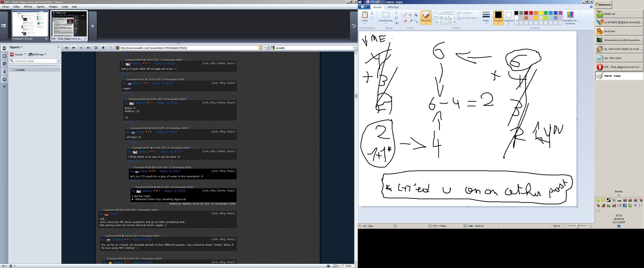Choose the red color swatch

(x=531, y=13)
